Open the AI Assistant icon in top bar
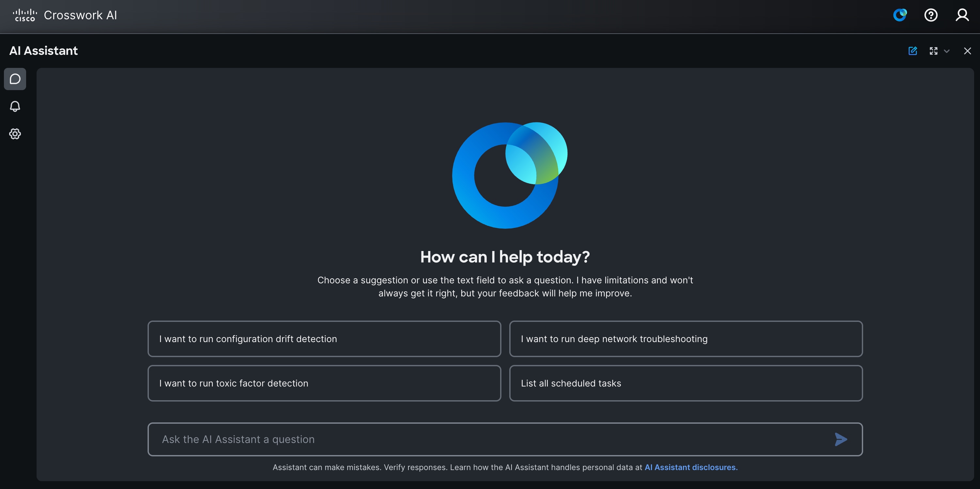Viewport: 980px width, 489px height. pyautogui.click(x=900, y=15)
